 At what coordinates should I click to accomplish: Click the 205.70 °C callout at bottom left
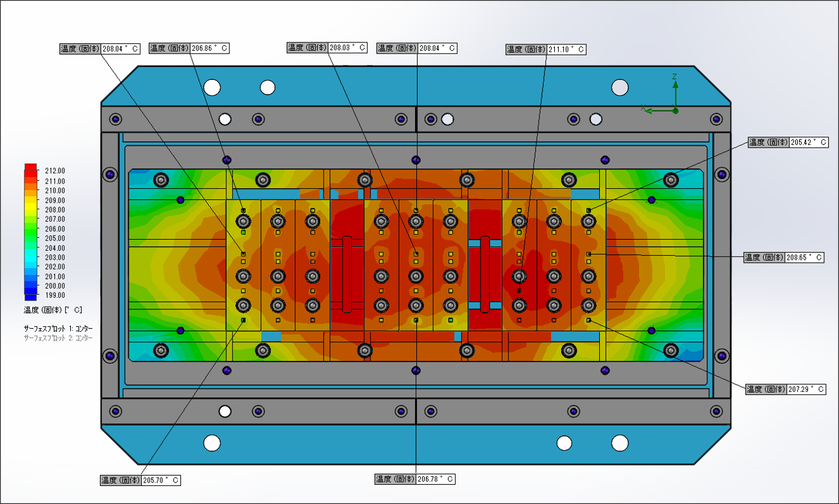point(140,480)
